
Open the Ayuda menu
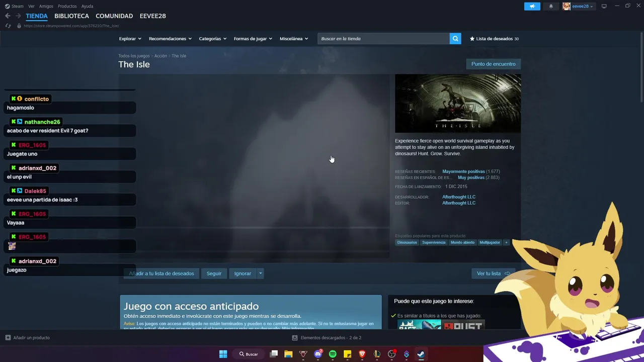click(87, 6)
